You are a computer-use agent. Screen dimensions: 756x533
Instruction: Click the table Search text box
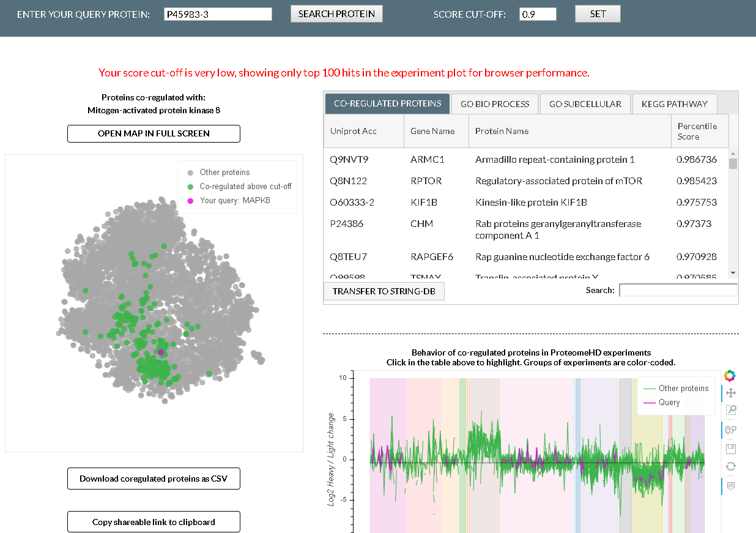point(678,290)
